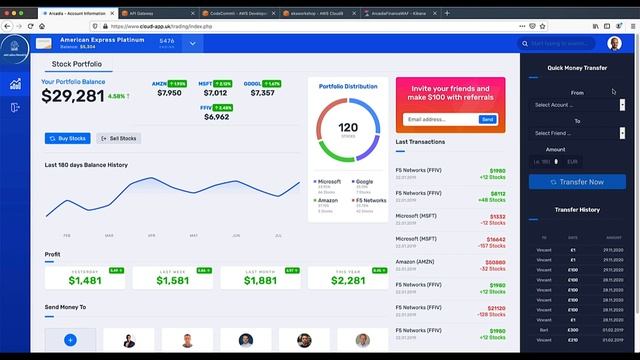Click the transfer Amount input field
640x360 pixels.
coord(546,162)
